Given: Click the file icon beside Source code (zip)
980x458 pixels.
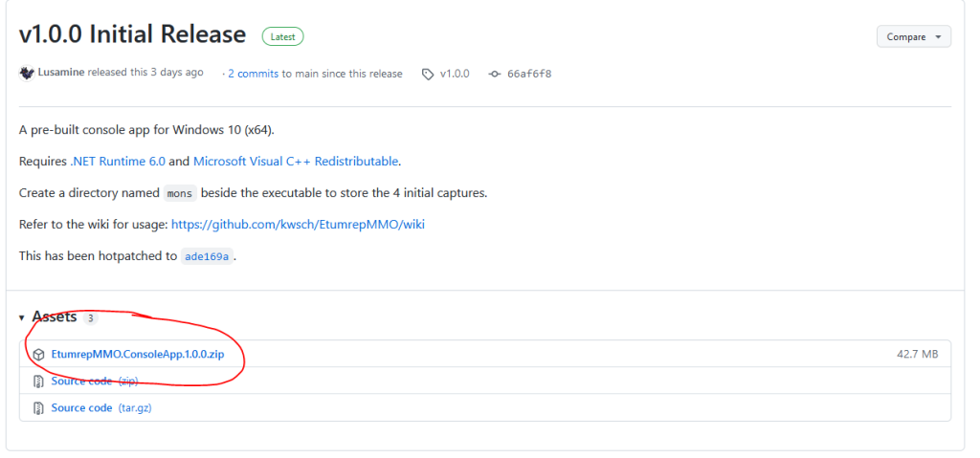Looking at the screenshot, I should coord(39,381).
